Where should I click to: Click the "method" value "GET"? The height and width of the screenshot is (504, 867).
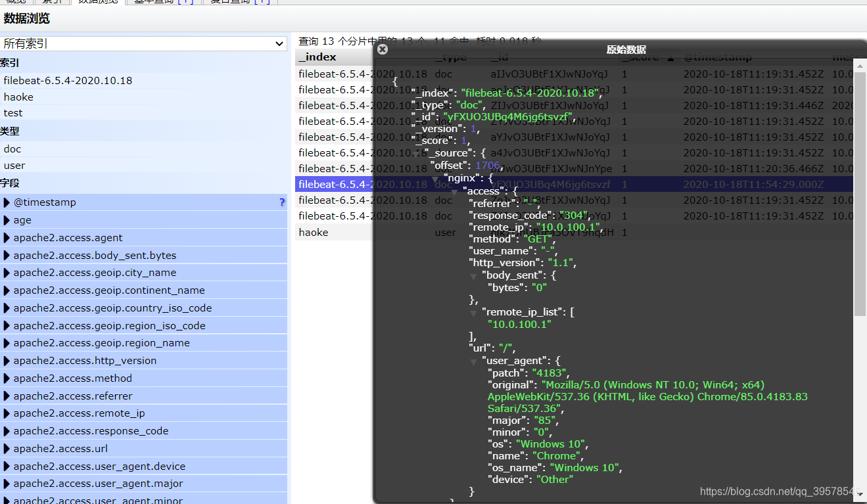click(x=539, y=239)
